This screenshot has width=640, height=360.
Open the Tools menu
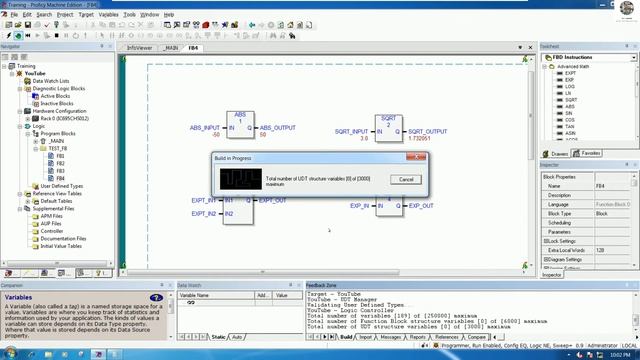(129, 15)
